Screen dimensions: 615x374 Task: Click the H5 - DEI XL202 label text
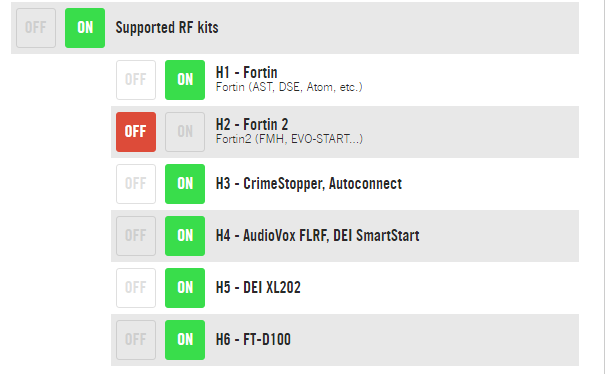[x=258, y=287]
